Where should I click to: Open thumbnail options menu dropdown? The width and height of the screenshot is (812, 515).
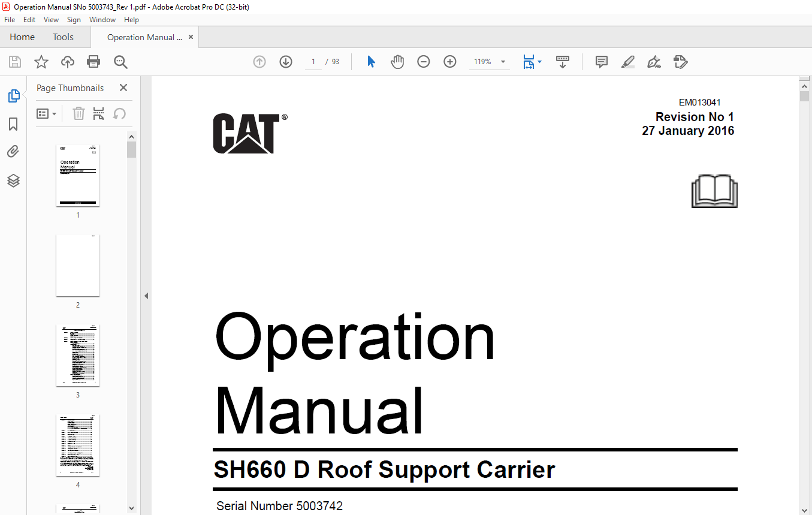coord(47,113)
